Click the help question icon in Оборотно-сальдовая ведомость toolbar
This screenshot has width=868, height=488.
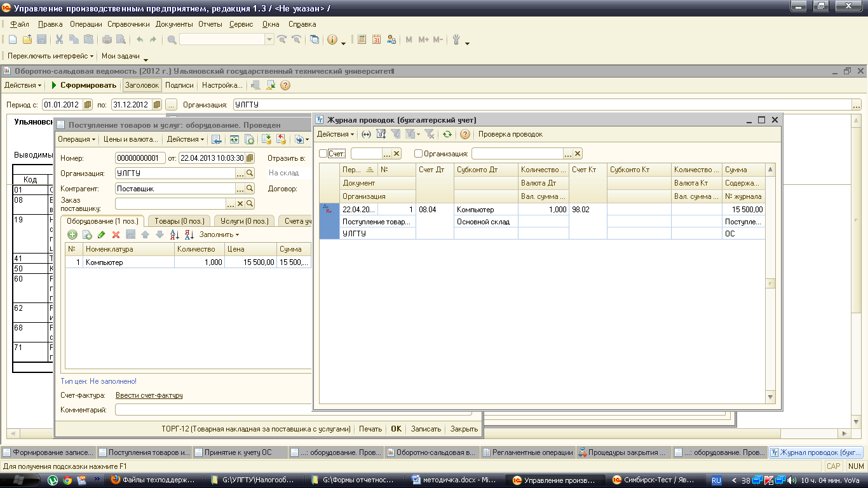coord(285,85)
